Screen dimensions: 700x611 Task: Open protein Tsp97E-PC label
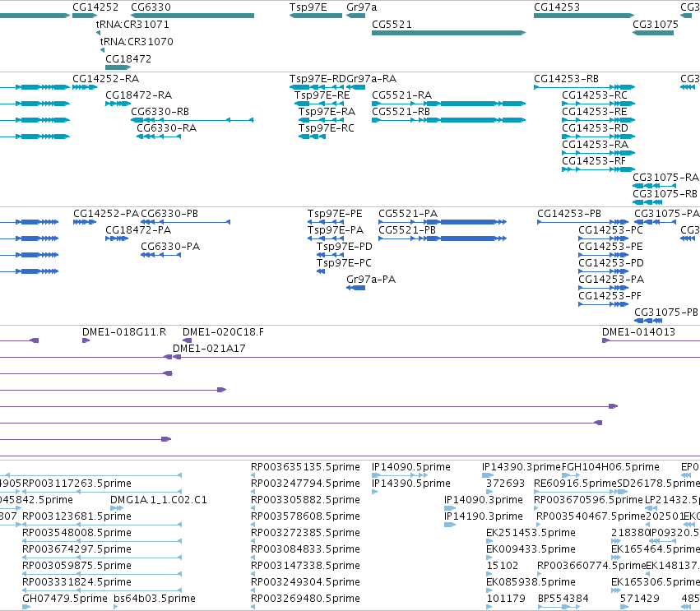(344, 263)
